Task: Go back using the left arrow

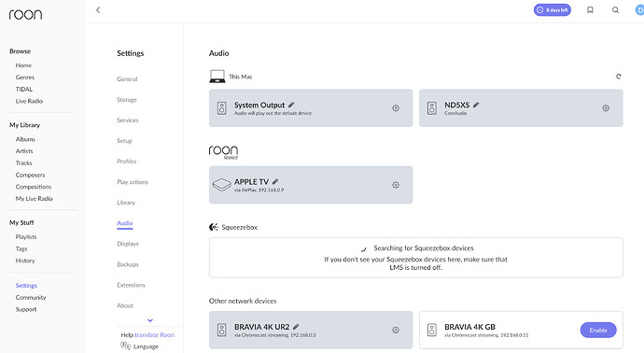Action: (98, 10)
